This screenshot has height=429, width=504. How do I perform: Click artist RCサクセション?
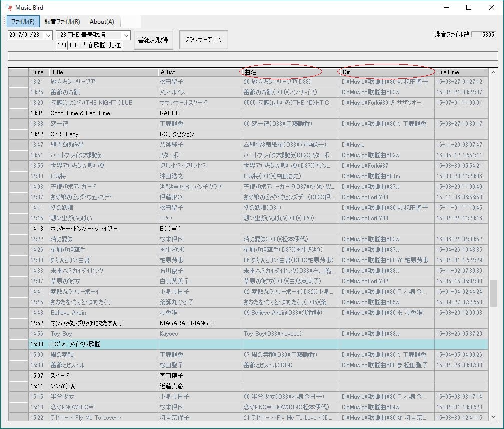point(177,134)
